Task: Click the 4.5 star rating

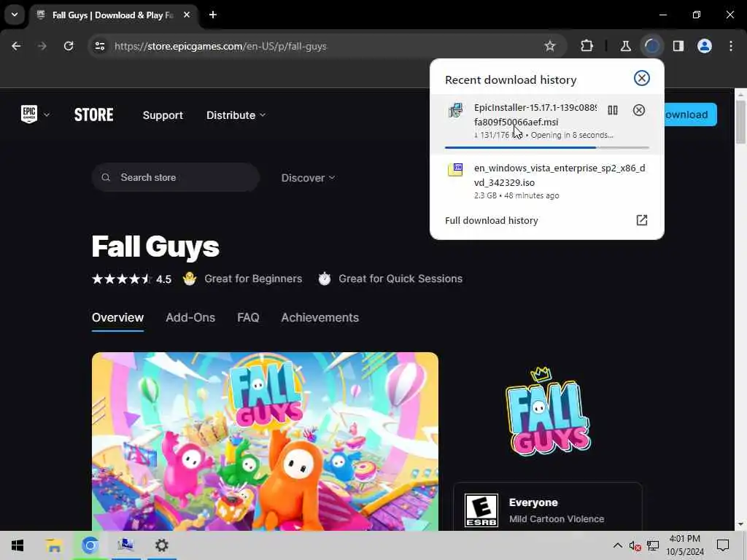Action: 131,279
